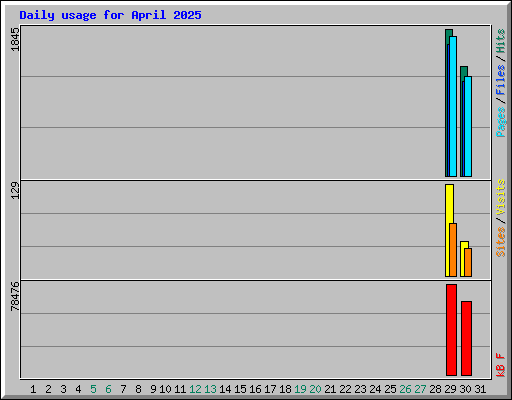This screenshot has height=400, width=512.
Task: Click the Pages legend label
Action: pyautogui.click(x=501, y=122)
